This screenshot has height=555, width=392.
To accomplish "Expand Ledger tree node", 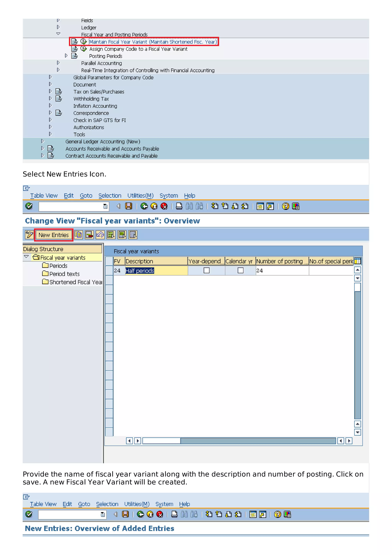I will (x=58, y=27).
